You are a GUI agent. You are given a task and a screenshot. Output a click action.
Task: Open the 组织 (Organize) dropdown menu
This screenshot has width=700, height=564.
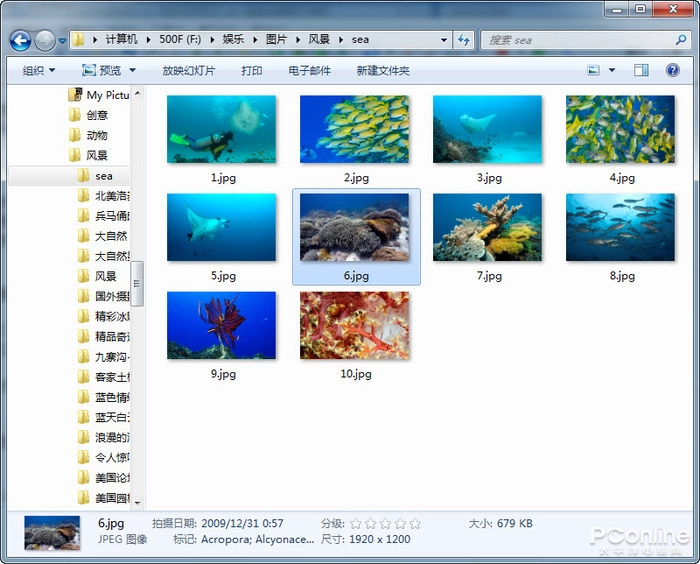39,71
